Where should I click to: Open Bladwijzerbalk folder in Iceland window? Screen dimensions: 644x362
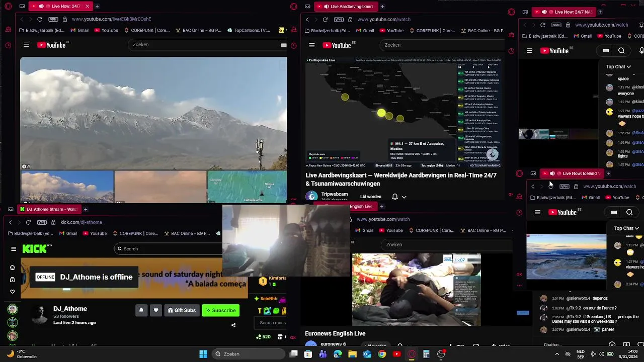(554, 198)
